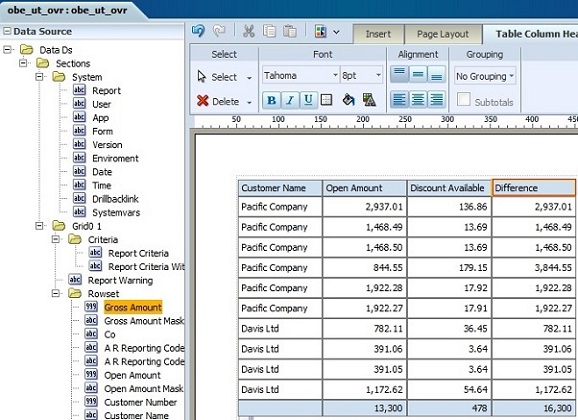The image size is (578, 420).
Task: Switch to the Insert tab
Action: 378,34
